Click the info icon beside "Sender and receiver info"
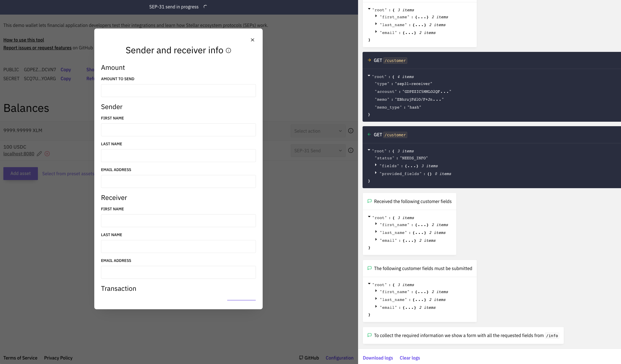Image resolution: width=621 pixels, height=364 pixels. (x=228, y=50)
